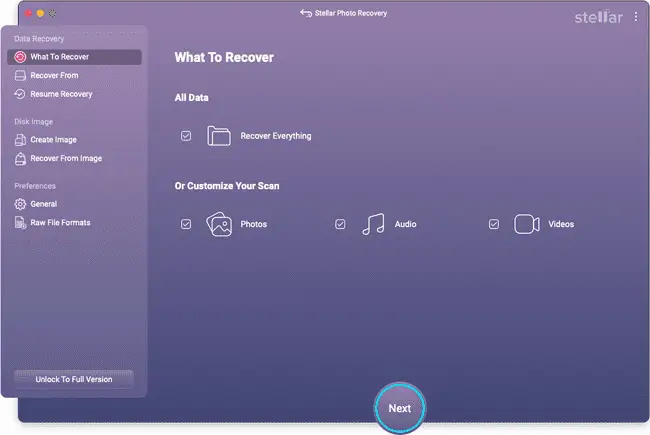
Task: Select What To Recover in sidebar
Action: [x=74, y=57]
